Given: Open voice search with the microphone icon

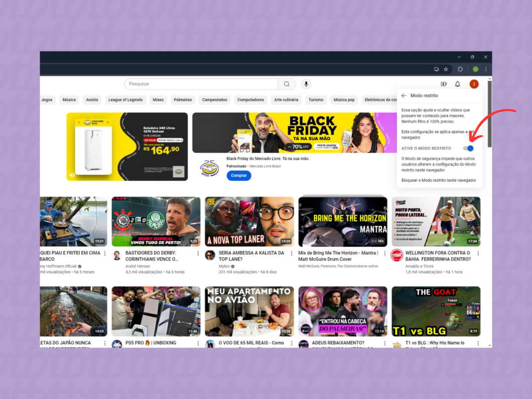Looking at the screenshot, I should click(x=306, y=84).
